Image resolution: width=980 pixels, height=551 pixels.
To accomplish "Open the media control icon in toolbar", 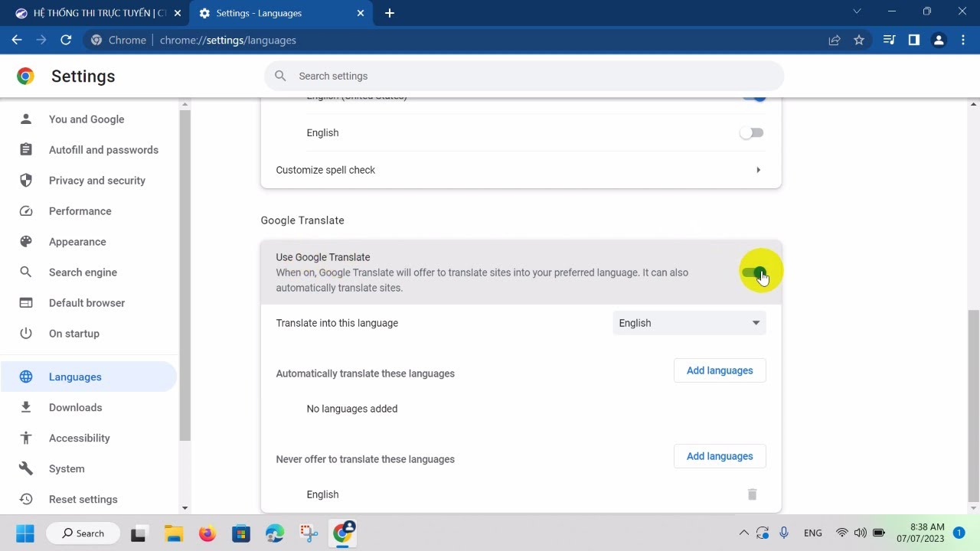I will pyautogui.click(x=889, y=40).
